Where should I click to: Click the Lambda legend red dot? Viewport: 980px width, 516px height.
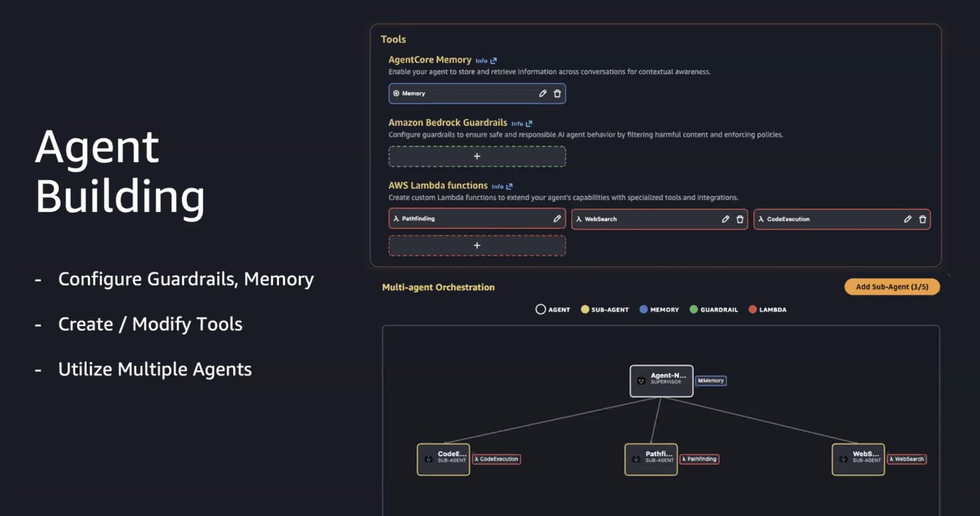point(753,309)
